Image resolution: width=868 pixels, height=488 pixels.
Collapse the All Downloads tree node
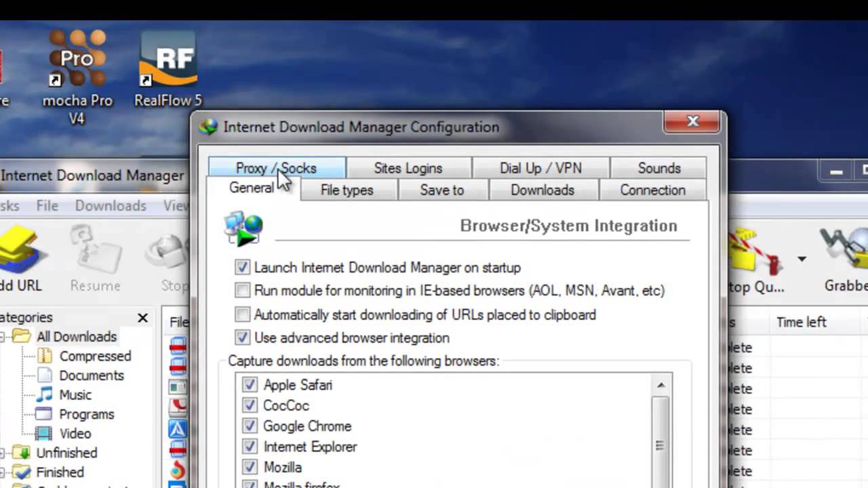(3, 337)
